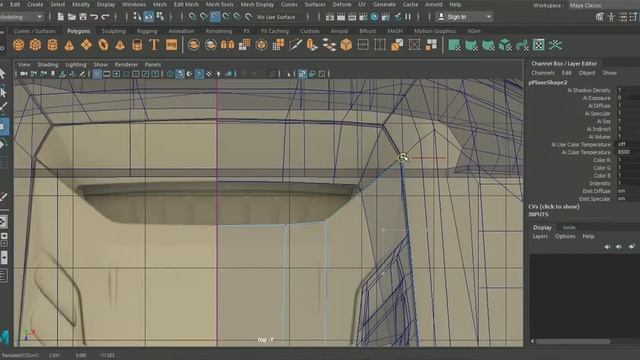Switch to the Rigging shelf tab
This screenshot has width=640, height=360.
[147, 31]
